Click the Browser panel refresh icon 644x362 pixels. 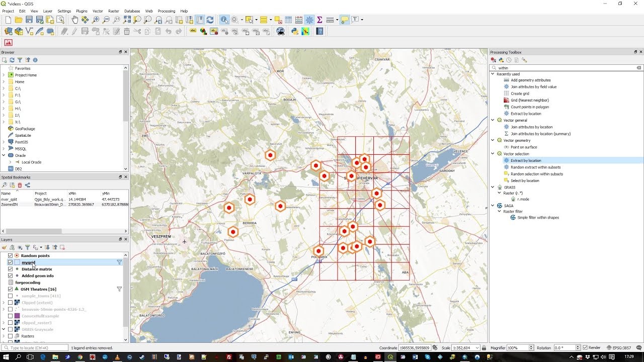(12, 60)
